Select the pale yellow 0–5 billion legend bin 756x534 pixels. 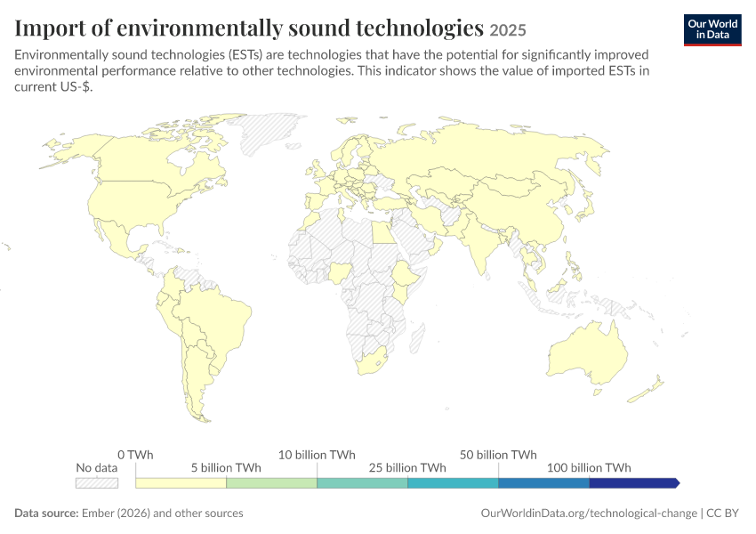tap(181, 483)
